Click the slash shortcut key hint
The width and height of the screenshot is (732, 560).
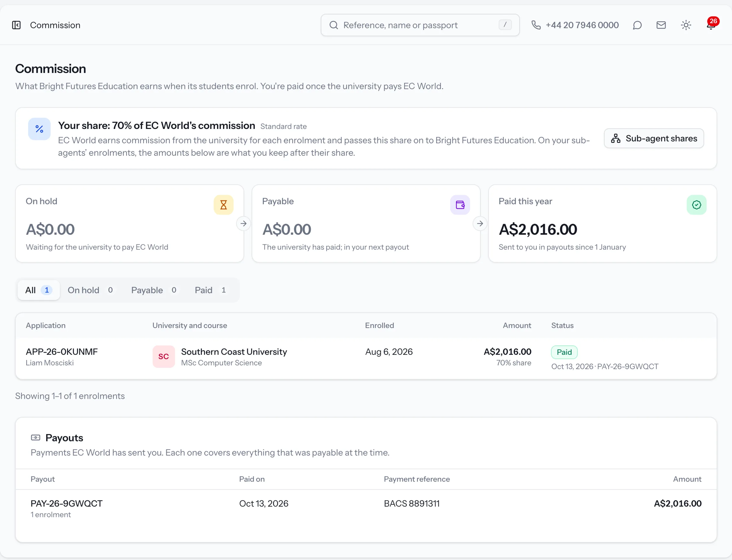coord(505,25)
